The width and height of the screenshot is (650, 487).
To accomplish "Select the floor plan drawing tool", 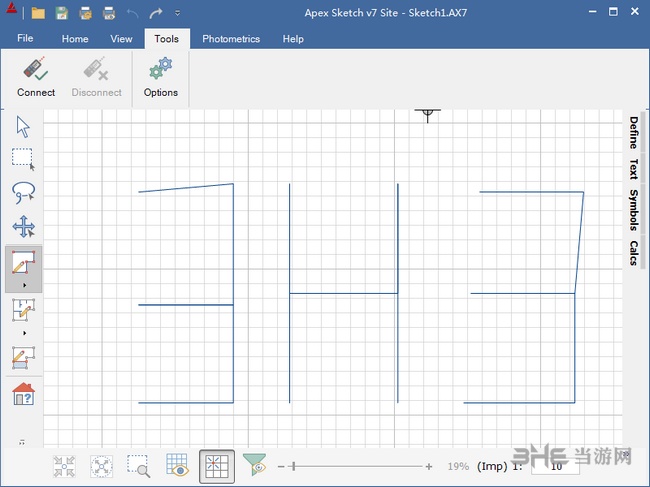I will (x=24, y=310).
